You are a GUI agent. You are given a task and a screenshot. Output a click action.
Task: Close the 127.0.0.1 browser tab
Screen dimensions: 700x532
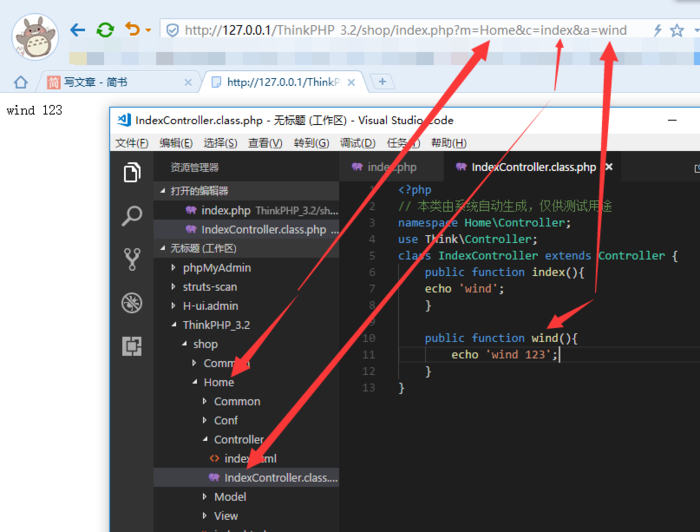(351, 83)
